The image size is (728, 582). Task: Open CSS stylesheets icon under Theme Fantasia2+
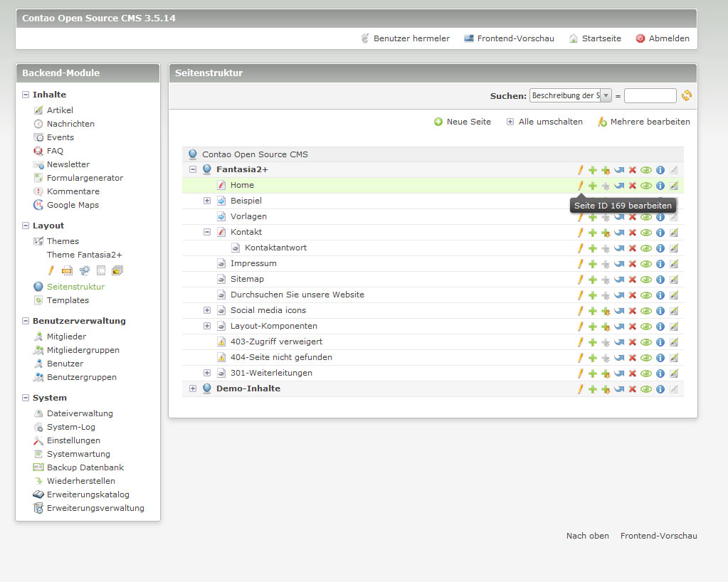(x=67, y=270)
